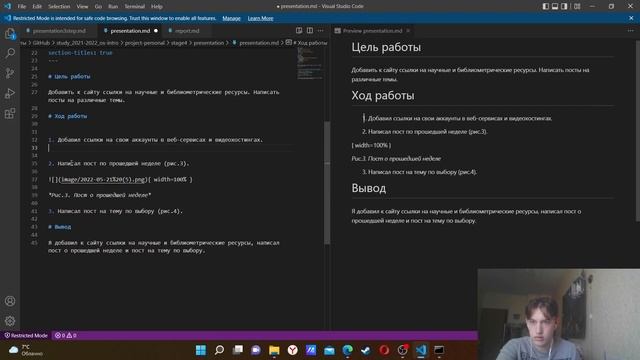
Task: Click the stage4 breadcrumb segment
Action: point(179,43)
